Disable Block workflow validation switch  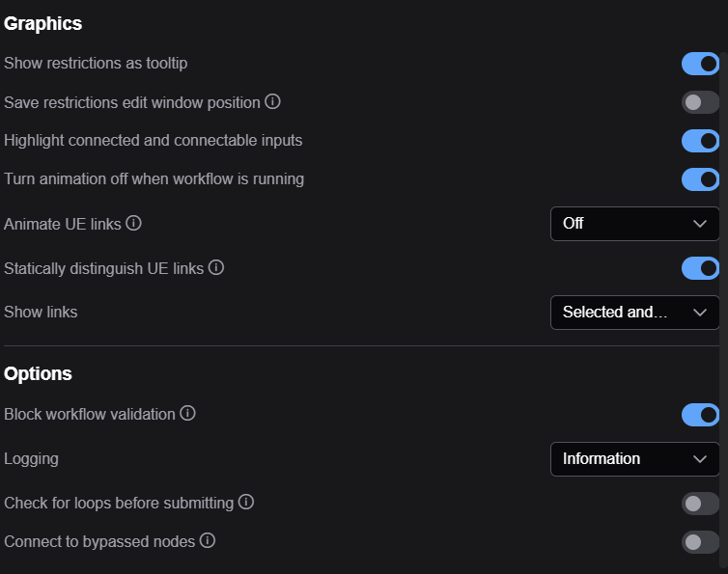[700, 415]
